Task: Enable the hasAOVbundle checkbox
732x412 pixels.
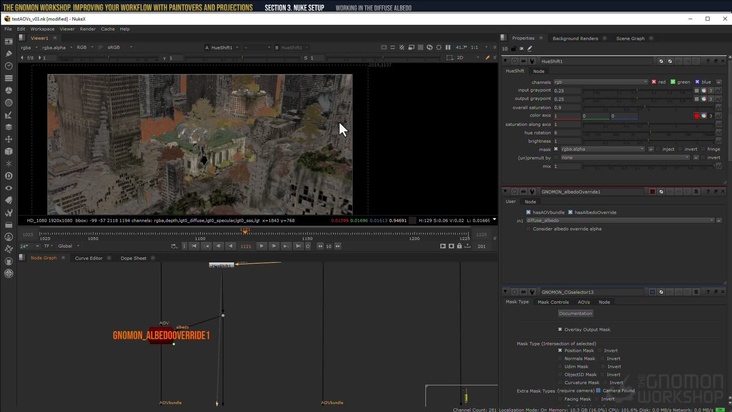Action: click(x=528, y=212)
